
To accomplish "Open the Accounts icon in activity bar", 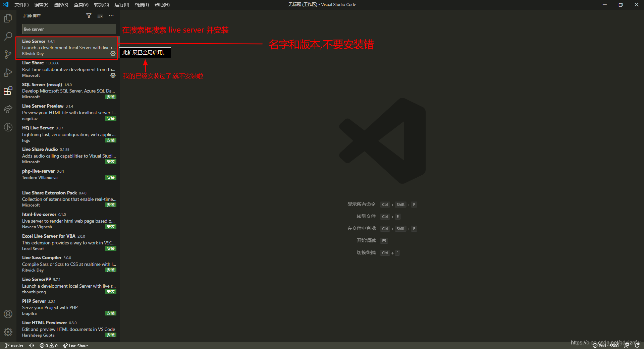I will pyautogui.click(x=8, y=314).
